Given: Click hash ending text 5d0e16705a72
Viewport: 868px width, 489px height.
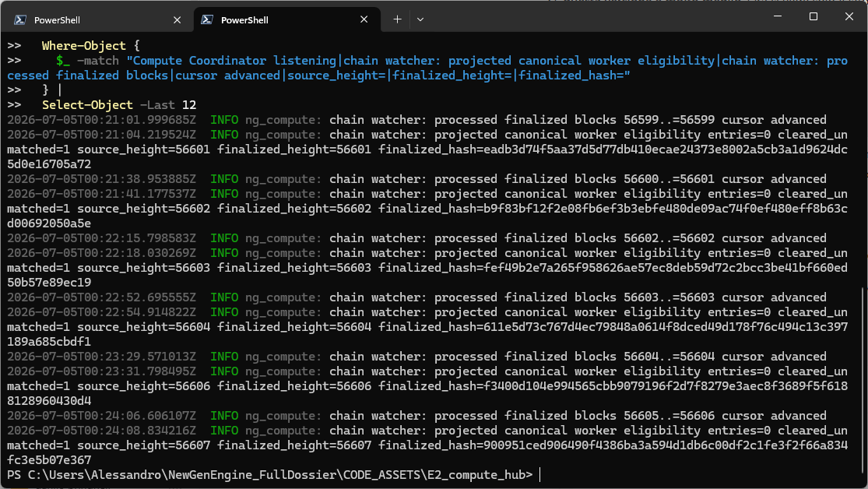Looking at the screenshot, I should point(49,164).
